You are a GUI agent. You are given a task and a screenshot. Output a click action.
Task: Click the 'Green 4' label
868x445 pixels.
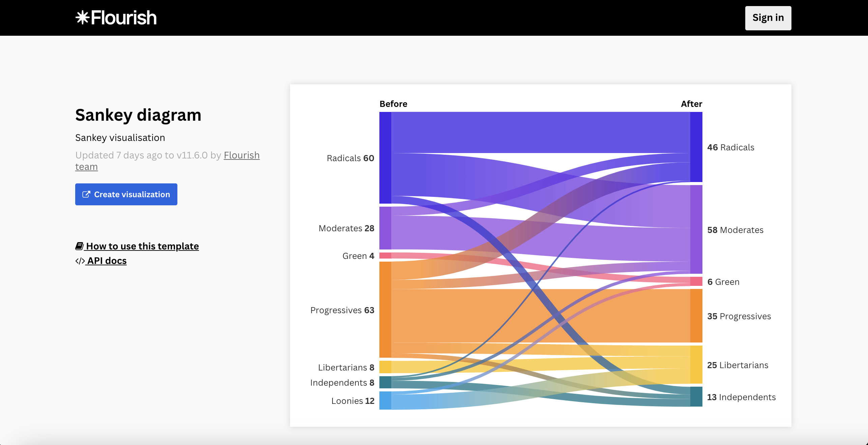click(358, 256)
